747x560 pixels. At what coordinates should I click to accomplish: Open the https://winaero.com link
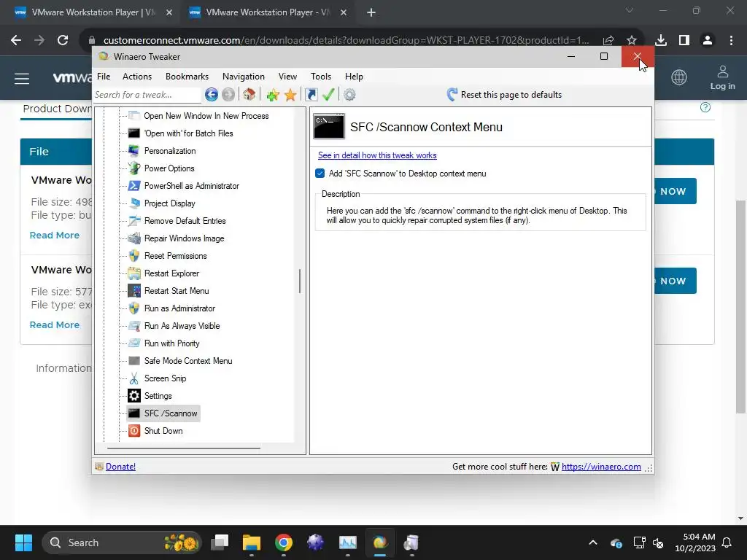(x=601, y=467)
